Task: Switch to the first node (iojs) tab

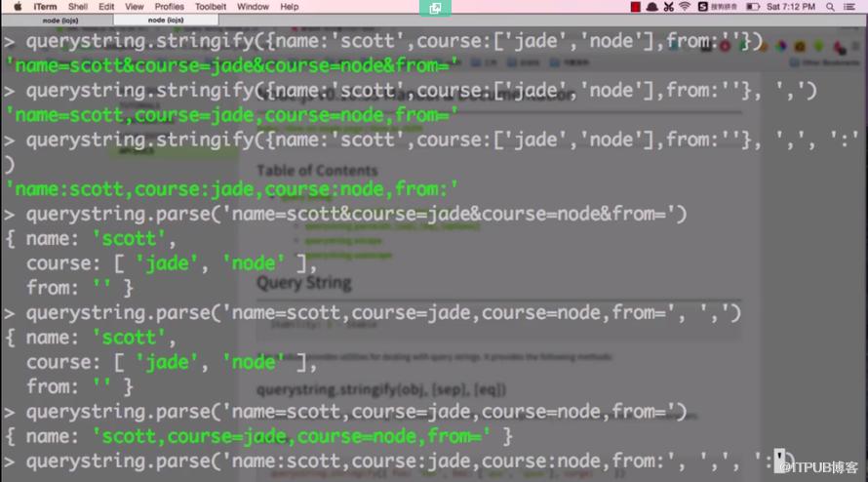Action: coord(59,20)
